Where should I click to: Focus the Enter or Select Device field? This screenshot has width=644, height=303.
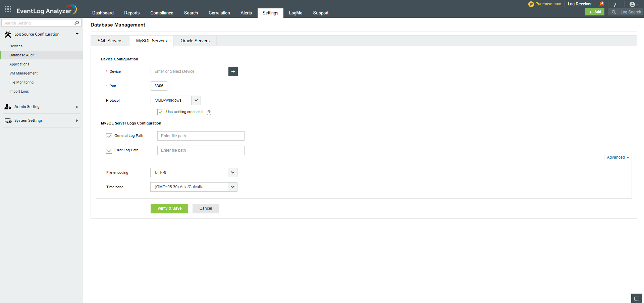pyautogui.click(x=190, y=71)
